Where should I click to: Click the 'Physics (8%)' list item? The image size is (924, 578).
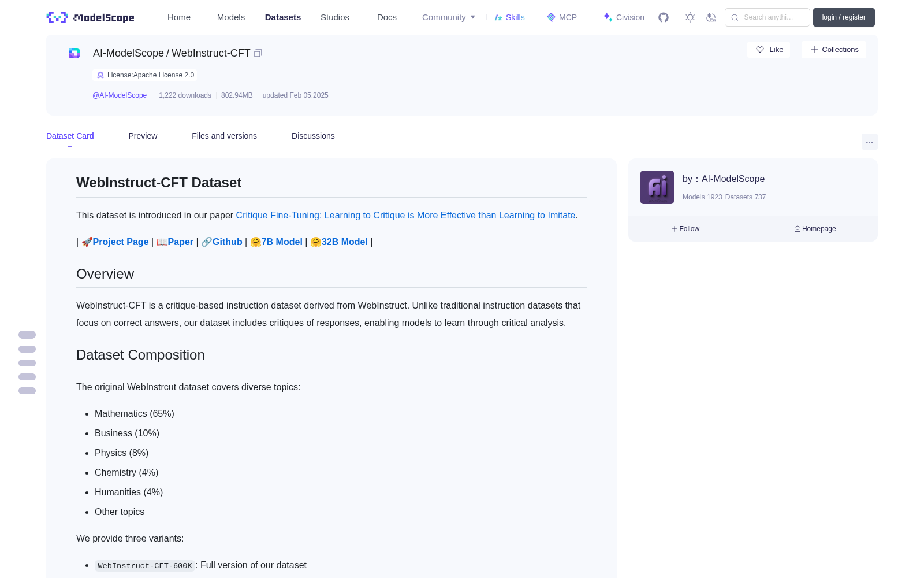pyautogui.click(x=122, y=453)
